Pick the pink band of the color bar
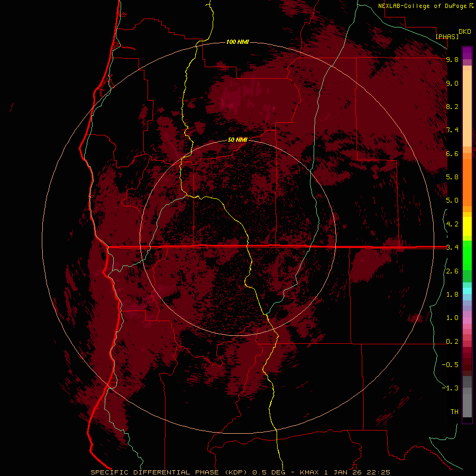476x476 pixels. point(467,321)
